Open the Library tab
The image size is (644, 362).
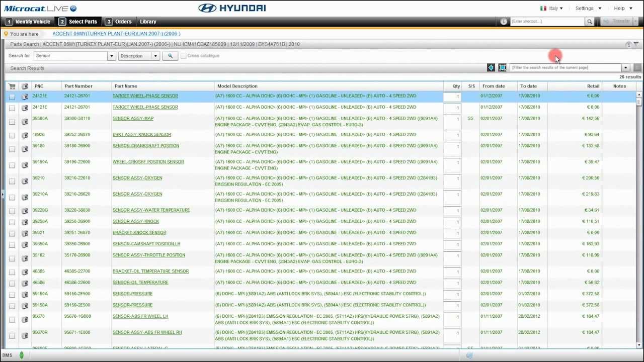click(x=148, y=22)
